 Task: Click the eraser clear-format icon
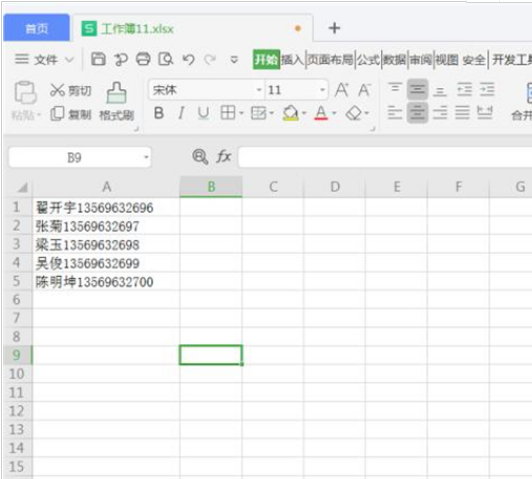354,113
